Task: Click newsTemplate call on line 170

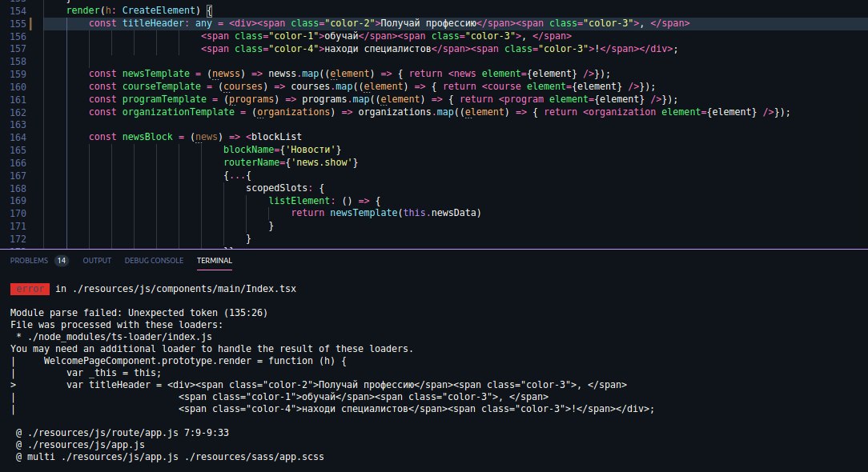Action: click(364, 213)
